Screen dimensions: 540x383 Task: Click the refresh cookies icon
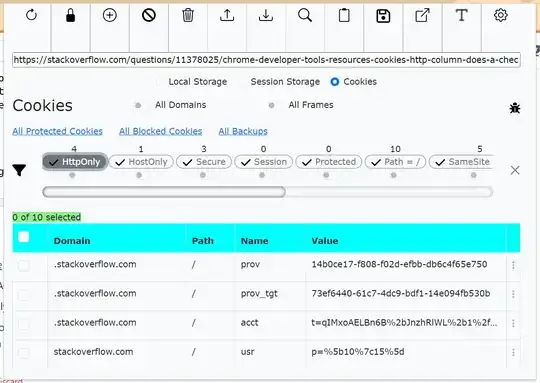click(31, 15)
